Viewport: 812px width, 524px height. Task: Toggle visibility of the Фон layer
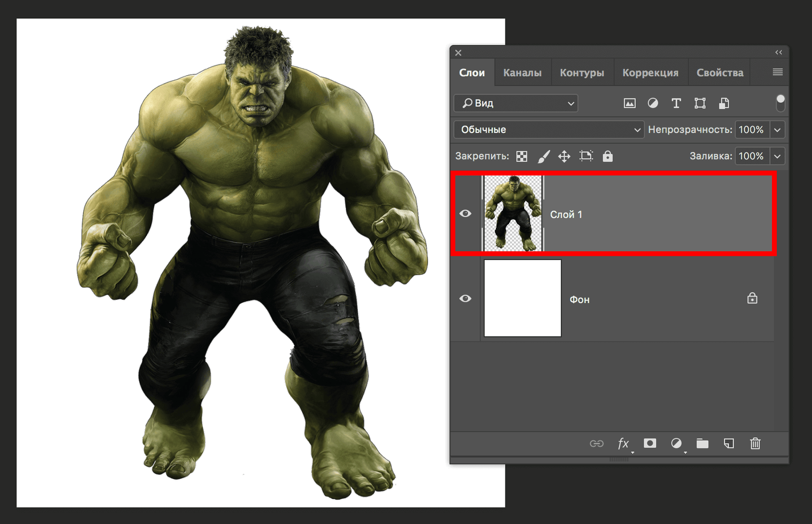click(x=465, y=299)
